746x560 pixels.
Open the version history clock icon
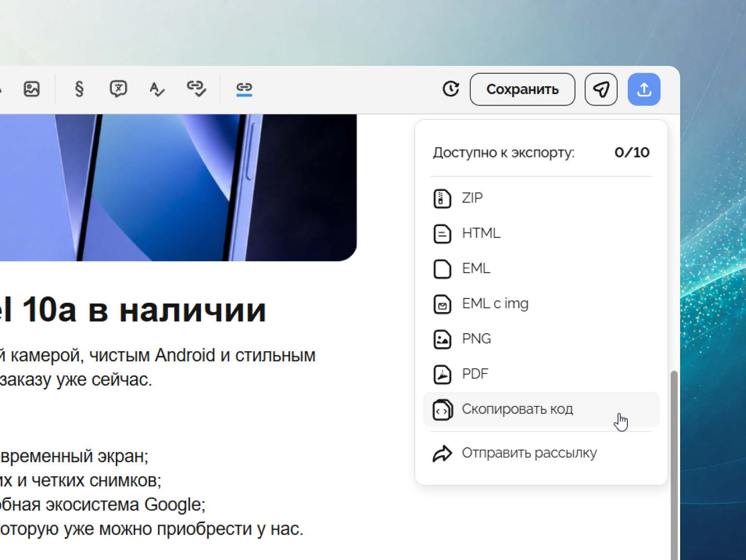(451, 89)
